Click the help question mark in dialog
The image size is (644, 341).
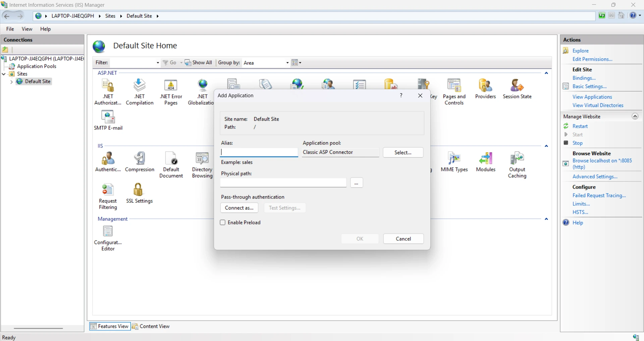[x=401, y=96]
